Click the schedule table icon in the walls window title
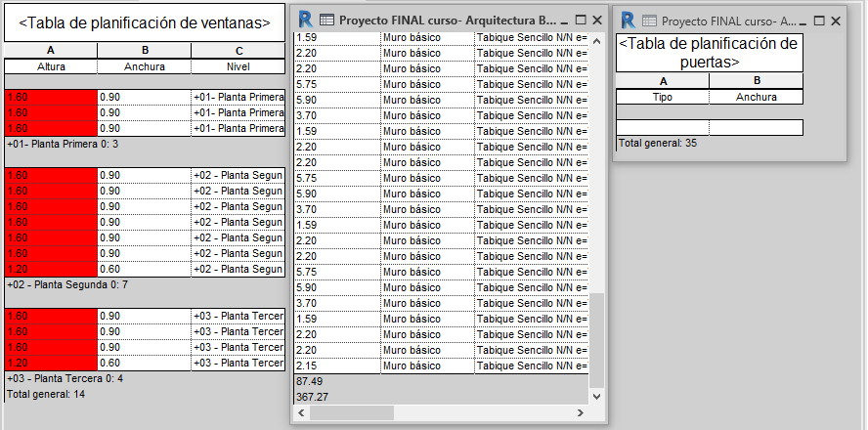868x430 pixels. [327, 21]
